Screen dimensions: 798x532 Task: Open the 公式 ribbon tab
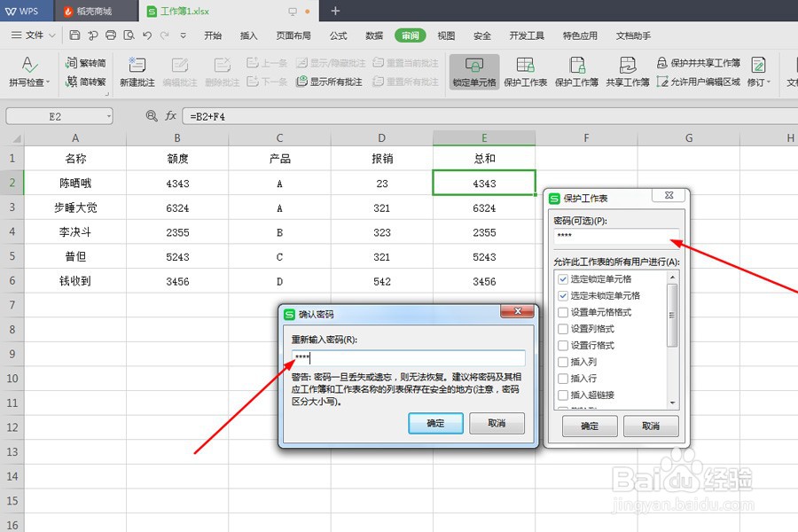[338, 35]
